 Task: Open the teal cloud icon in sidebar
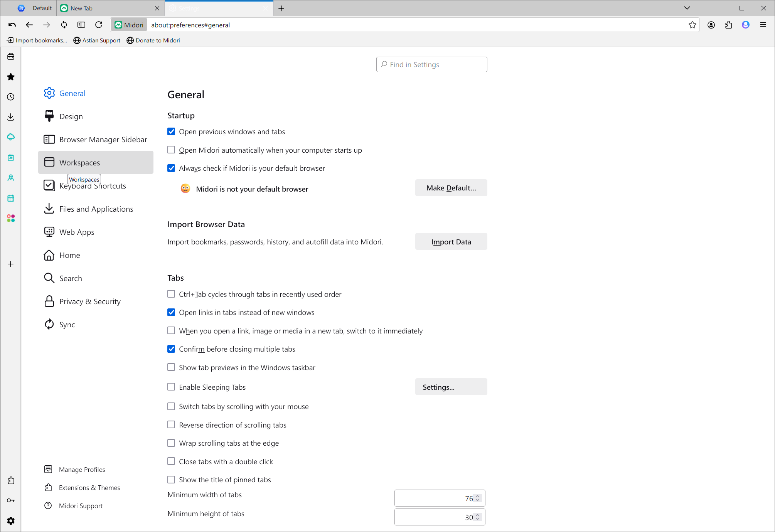click(11, 137)
